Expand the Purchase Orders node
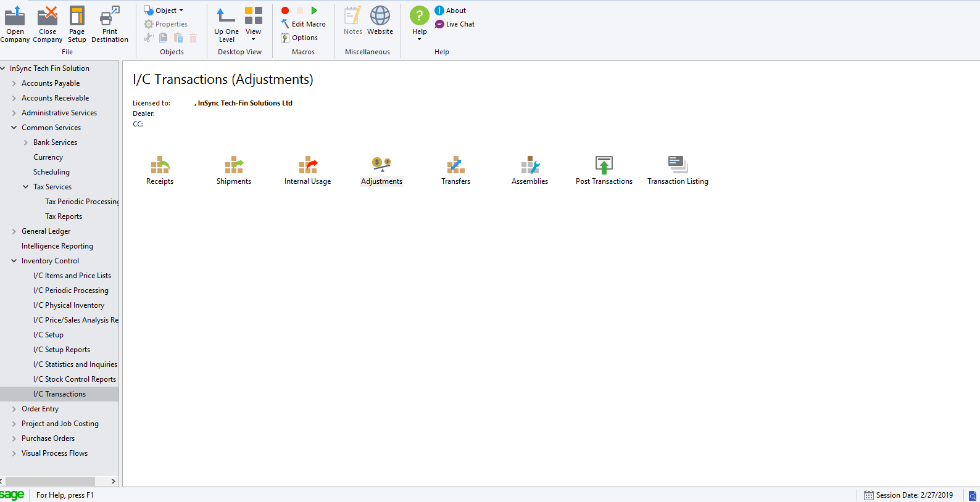 coord(14,438)
